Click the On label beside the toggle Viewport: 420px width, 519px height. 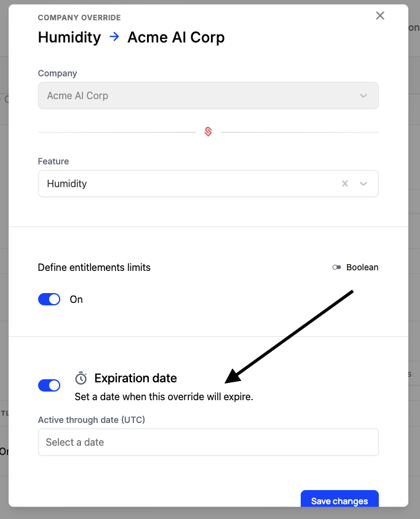pyautogui.click(x=76, y=299)
